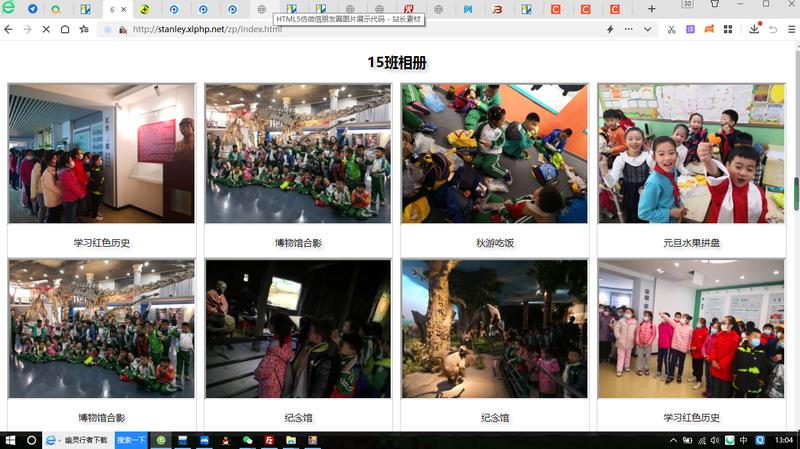
Task: Go to the browser home page icon
Action: 65,29
